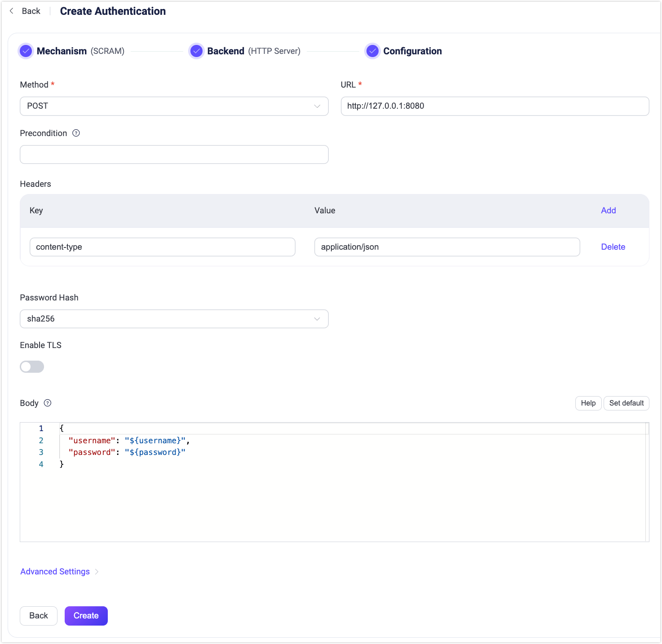Click the Help button above Body editor
The image size is (662, 644).
pos(588,403)
